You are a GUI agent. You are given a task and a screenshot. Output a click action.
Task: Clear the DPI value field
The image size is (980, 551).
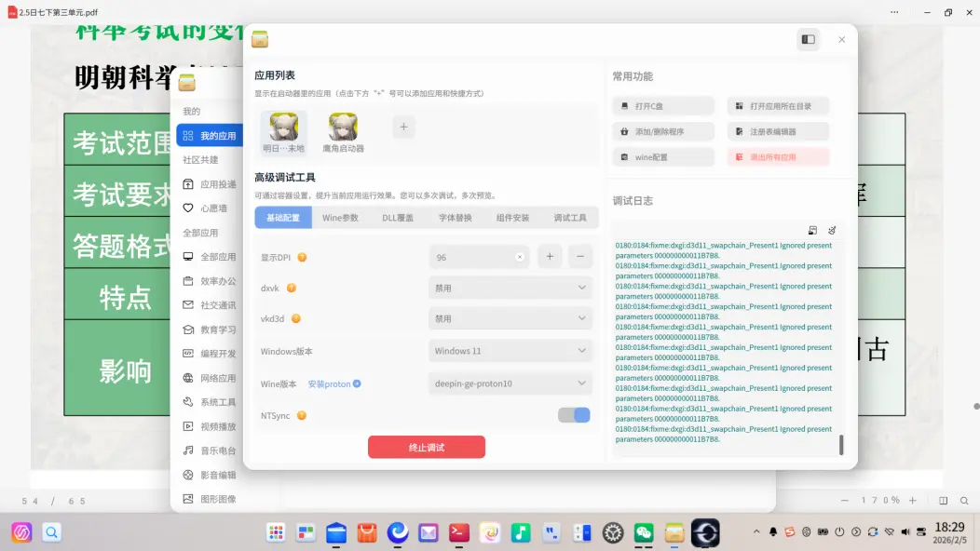click(520, 258)
